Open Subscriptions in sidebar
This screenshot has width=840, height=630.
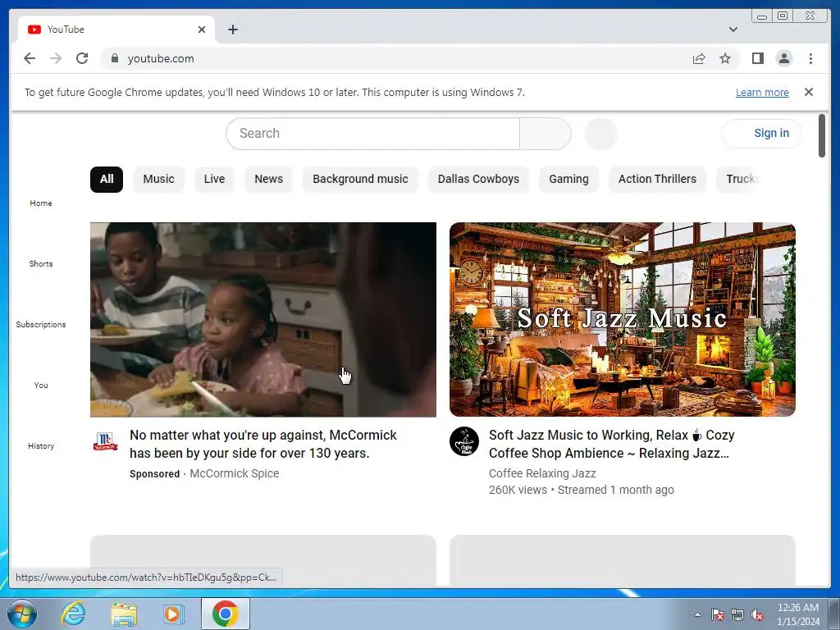[x=41, y=324]
